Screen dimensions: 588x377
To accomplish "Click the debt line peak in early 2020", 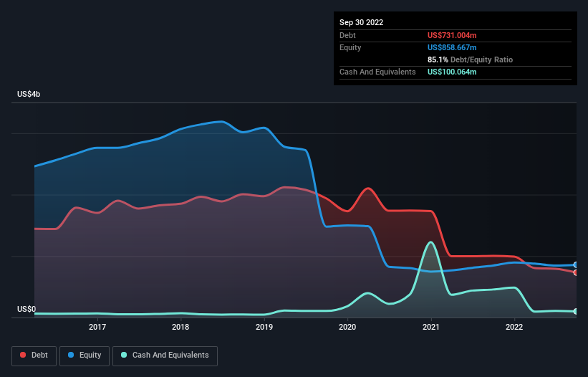I will pyautogui.click(x=368, y=188).
